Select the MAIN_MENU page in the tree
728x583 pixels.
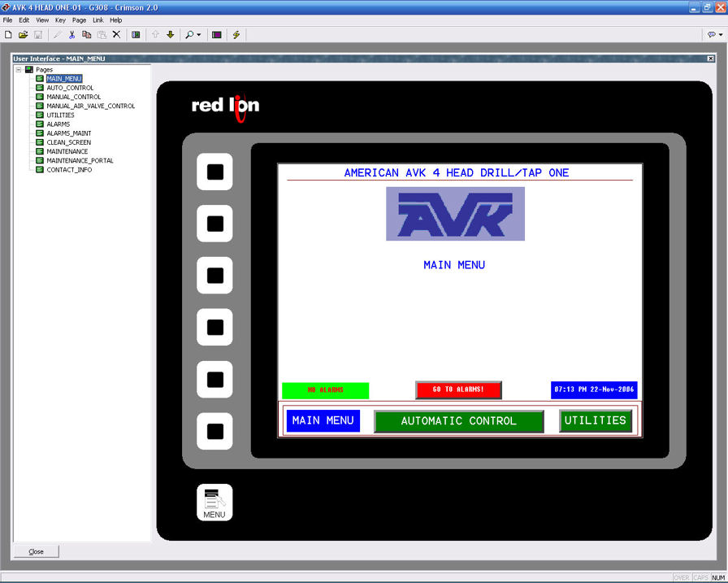pyautogui.click(x=64, y=79)
